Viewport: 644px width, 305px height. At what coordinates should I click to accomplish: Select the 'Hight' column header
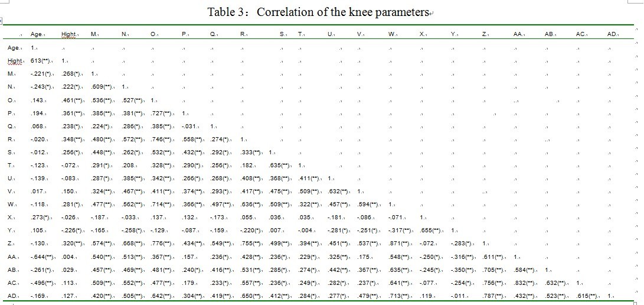tap(68, 35)
